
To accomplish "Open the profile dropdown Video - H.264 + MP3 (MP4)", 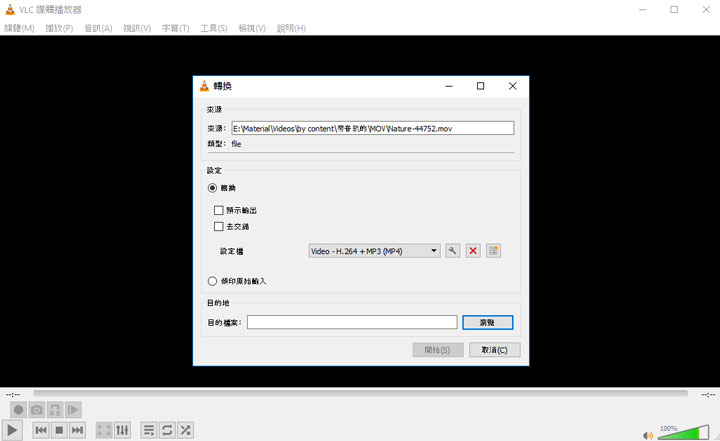I will [375, 251].
